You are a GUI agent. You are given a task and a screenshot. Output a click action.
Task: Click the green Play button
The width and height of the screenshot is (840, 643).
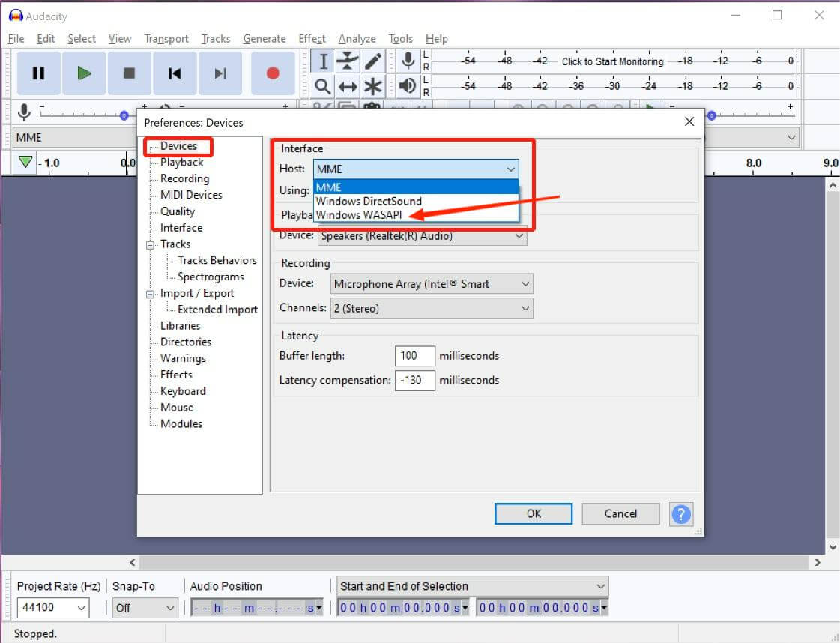point(84,73)
